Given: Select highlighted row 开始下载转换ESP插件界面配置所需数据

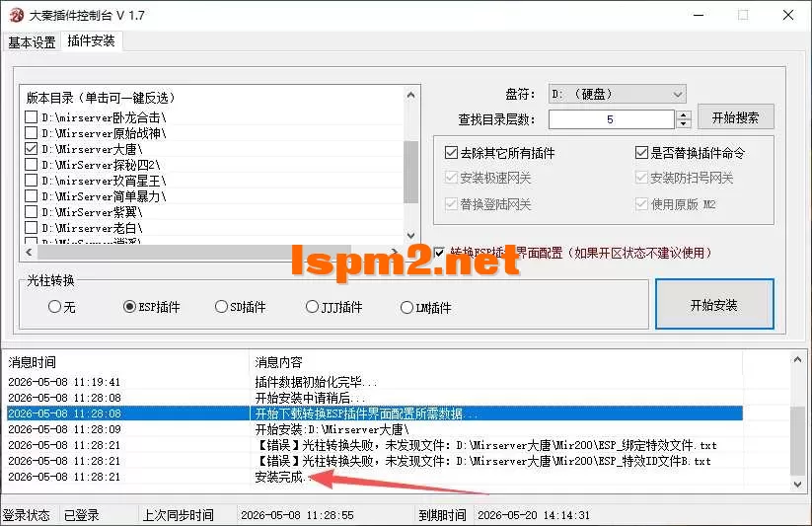Looking at the screenshot, I should [x=374, y=413].
